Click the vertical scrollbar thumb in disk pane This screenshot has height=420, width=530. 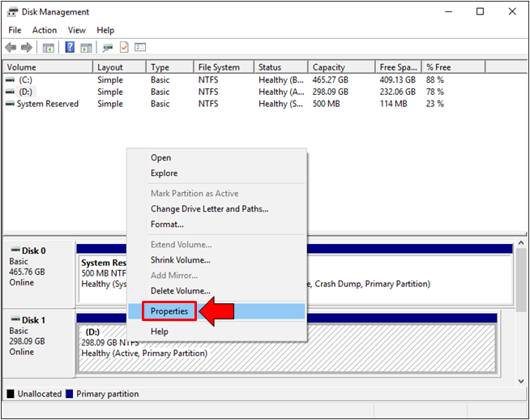(x=521, y=280)
